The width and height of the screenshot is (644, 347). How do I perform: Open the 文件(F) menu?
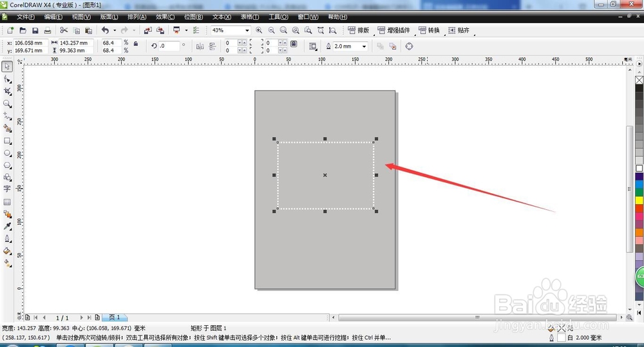tap(26, 17)
